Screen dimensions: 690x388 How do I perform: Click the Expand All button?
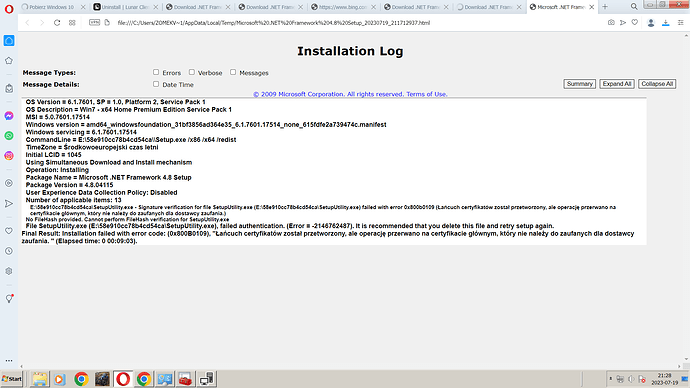(x=617, y=84)
